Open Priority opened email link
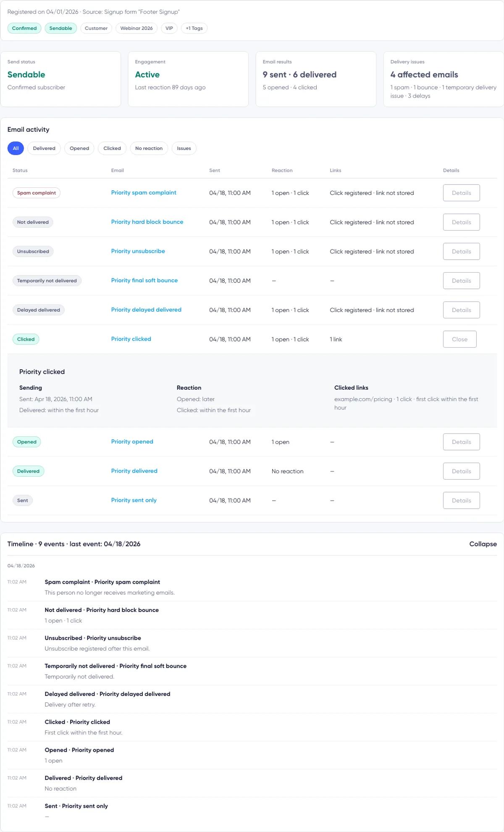The width and height of the screenshot is (504, 832). pyautogui.click(x=132, y=442)
